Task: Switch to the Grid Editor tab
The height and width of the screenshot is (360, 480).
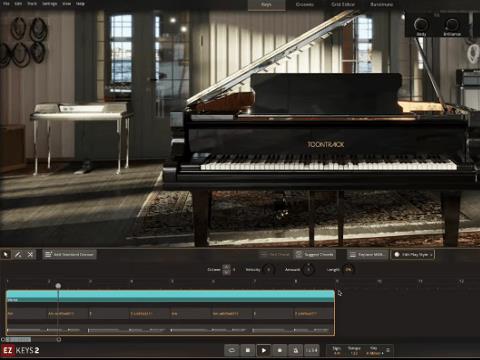Action: [x=343, y=4]
